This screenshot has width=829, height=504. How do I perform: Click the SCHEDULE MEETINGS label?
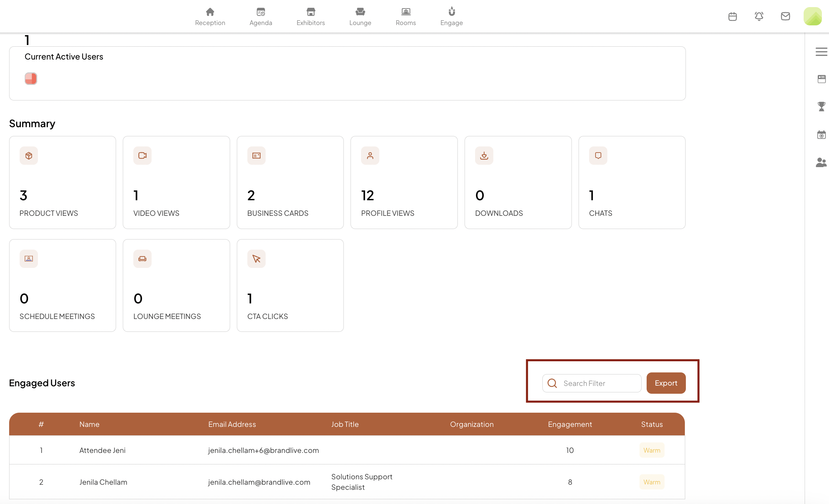point(57,316)
